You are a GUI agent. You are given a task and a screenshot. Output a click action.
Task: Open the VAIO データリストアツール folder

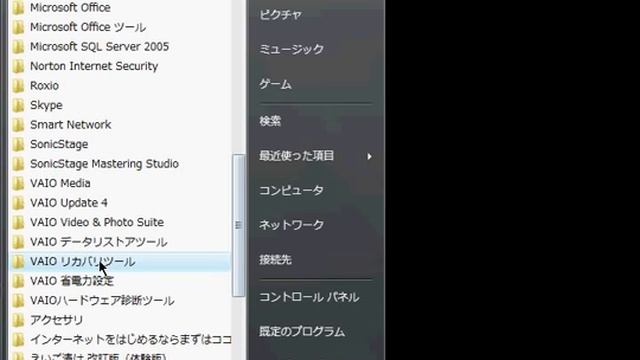[99, 242]
